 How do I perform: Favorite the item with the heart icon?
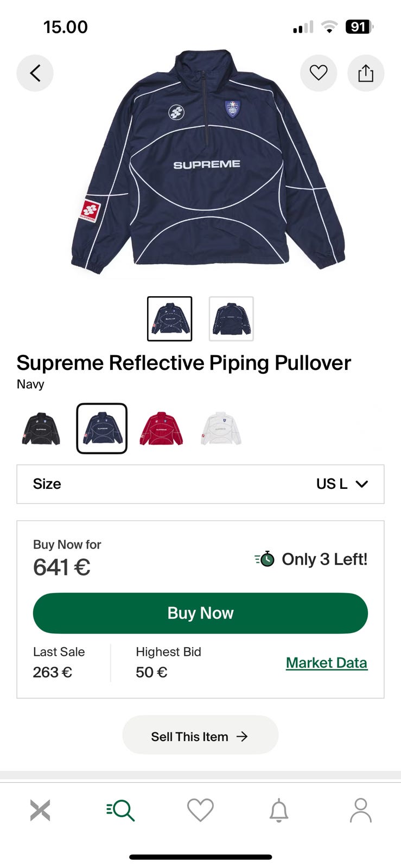point(319,73)
